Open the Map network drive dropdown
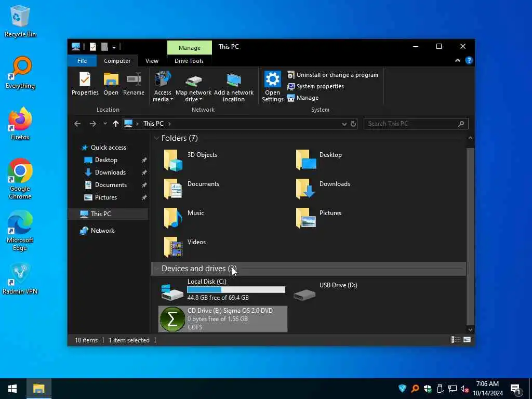 193,87
